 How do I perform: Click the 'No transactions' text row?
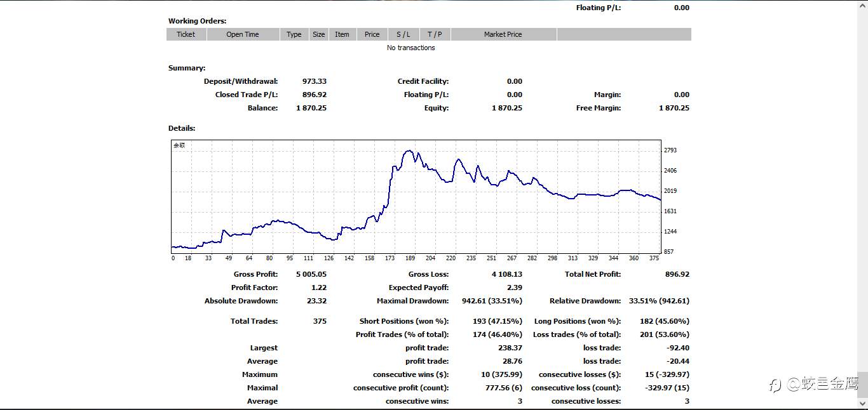(x=411, y=48)
